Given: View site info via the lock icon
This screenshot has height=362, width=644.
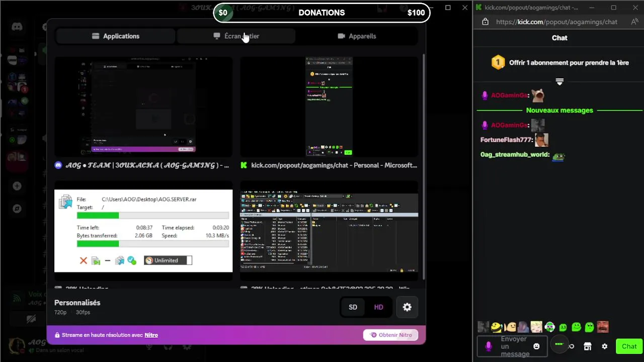Looking at the screenshot, I should click(x=485, y=22).
